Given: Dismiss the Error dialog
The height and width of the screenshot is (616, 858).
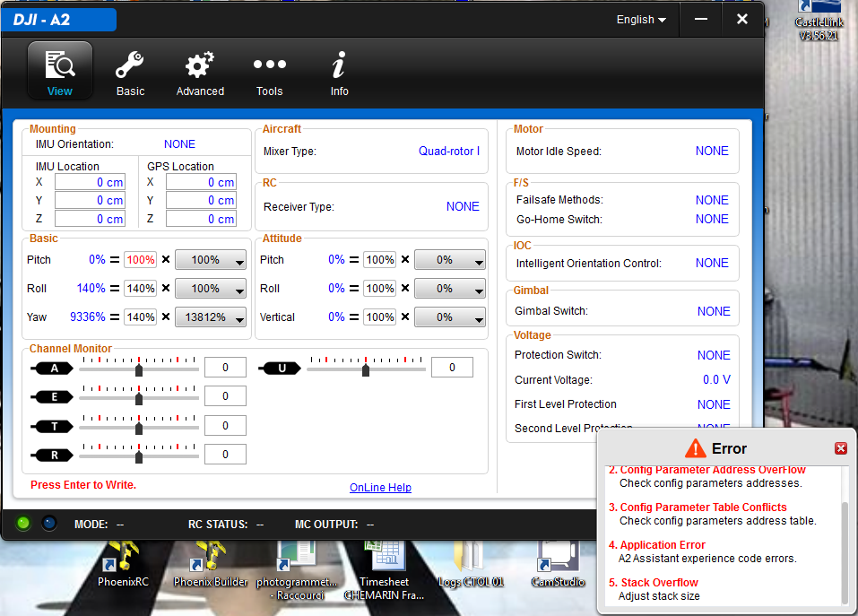Looking at the screenshot, I should point(840,448).
